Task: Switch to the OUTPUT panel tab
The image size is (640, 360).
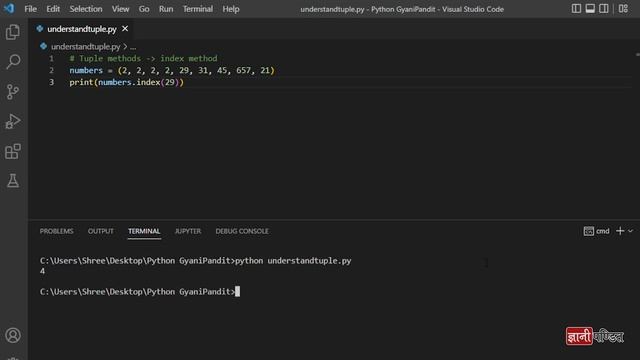Action: pos(100,231)
